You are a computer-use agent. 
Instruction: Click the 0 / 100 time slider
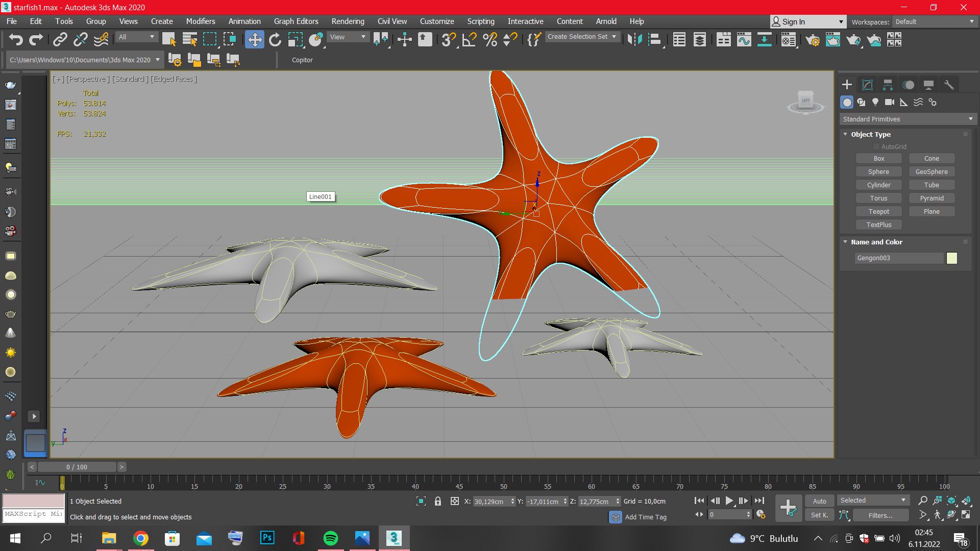click(x=77, y=467)
